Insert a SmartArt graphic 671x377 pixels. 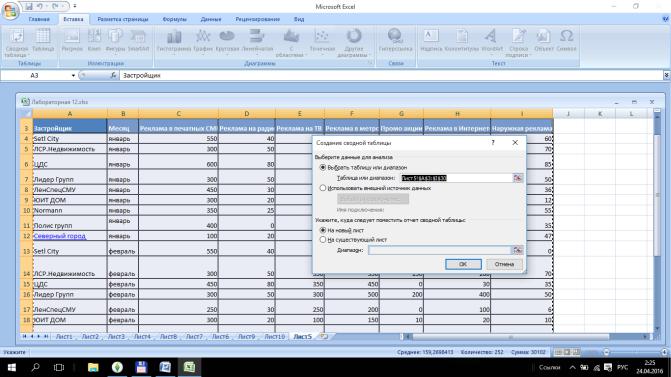click(138, 41)
